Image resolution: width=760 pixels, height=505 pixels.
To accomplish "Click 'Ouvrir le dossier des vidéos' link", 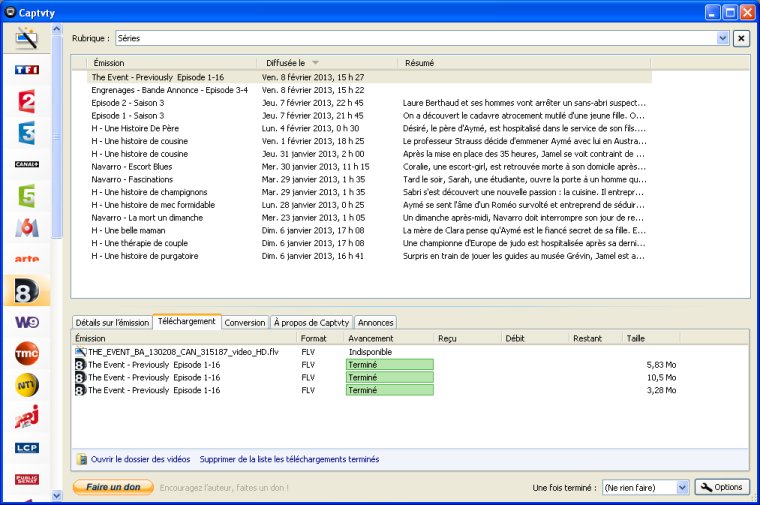I will 140,459.
